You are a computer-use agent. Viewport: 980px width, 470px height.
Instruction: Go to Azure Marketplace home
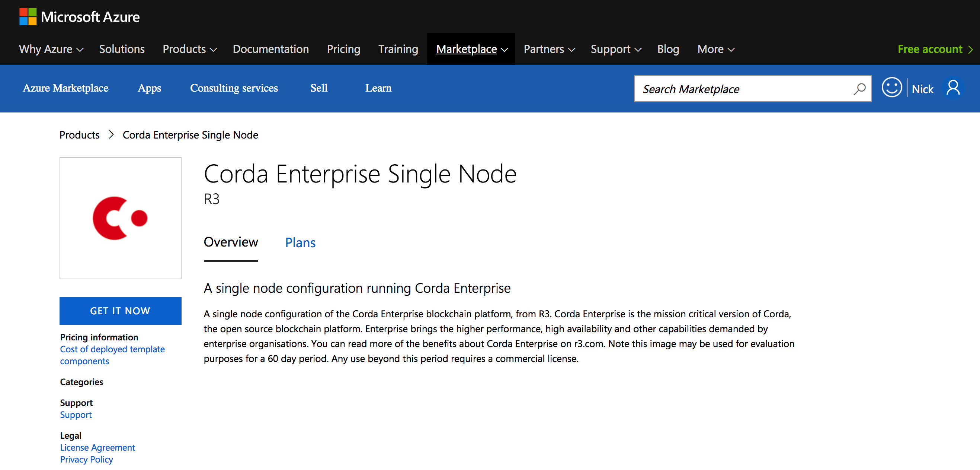pos(65,88)
